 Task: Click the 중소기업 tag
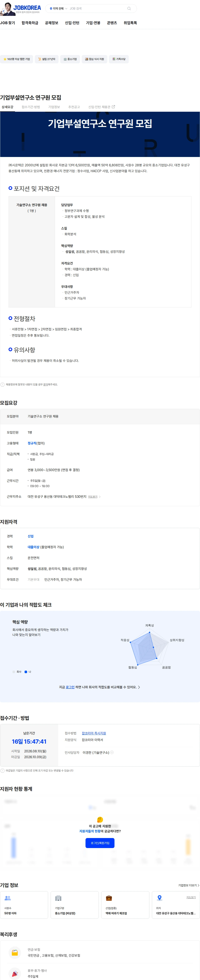70,59
